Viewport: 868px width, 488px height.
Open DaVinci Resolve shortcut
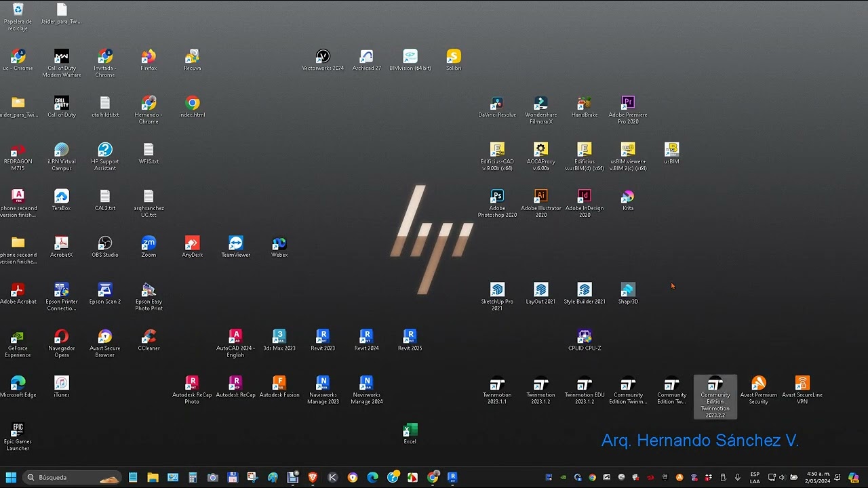pos(497,106)
